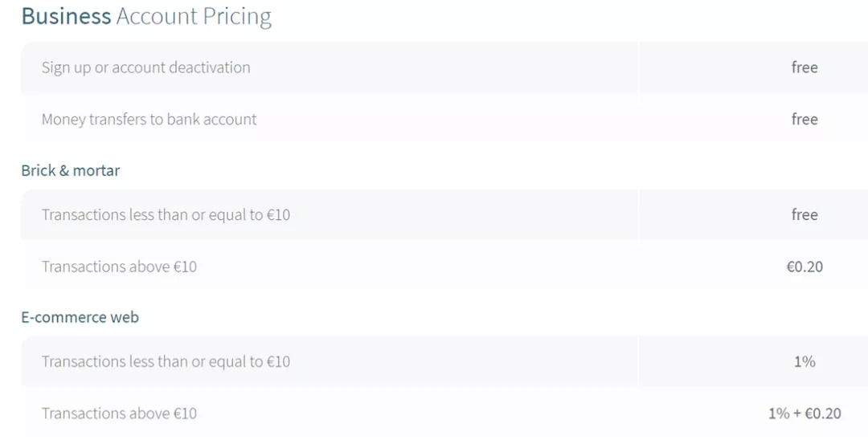Click the '1% + €0.20' fee value
Image resolution: width=868 pixels, height=444 pixels.
804,413
